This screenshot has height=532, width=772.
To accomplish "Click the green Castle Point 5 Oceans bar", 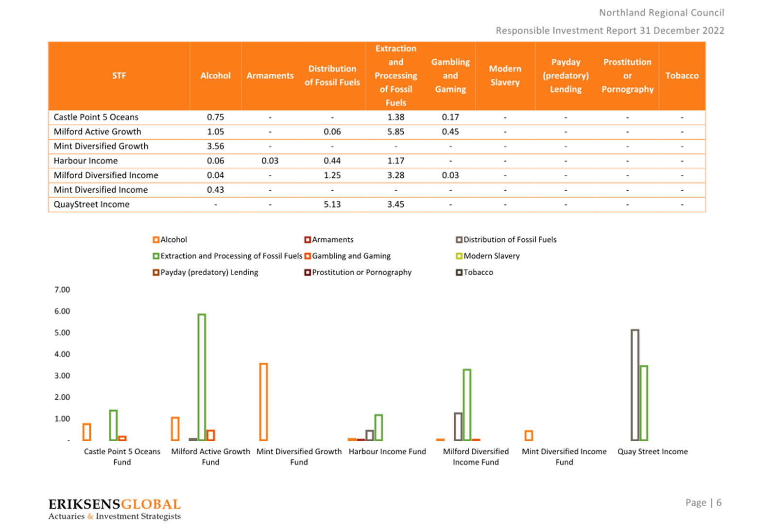I will pyautogui.click(x=113, y=425).
